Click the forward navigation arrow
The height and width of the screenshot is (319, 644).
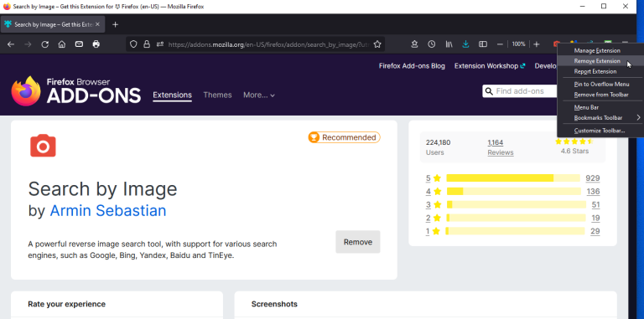click(28, 44)
